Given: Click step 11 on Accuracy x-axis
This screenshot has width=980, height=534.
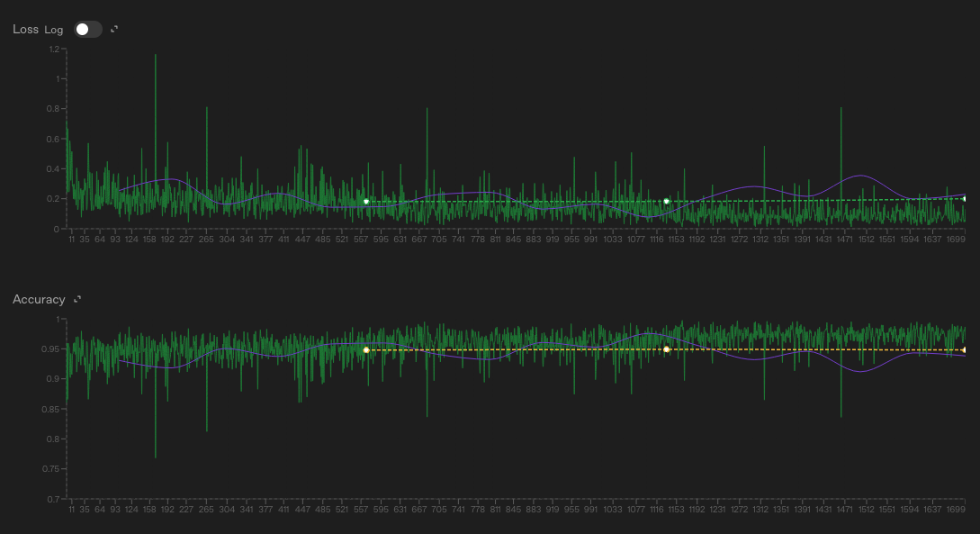Looking at the screenshot, I should 71,510.
